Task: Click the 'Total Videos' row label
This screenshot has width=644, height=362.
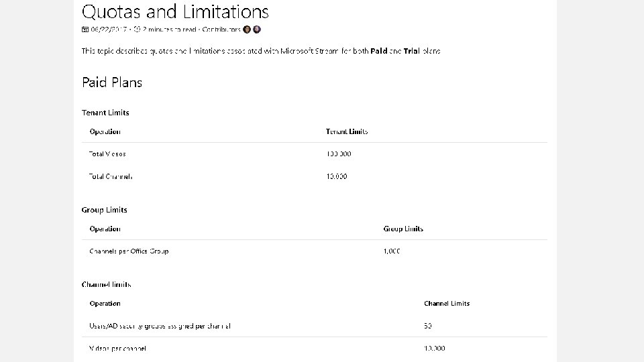Action: [107, 154]
